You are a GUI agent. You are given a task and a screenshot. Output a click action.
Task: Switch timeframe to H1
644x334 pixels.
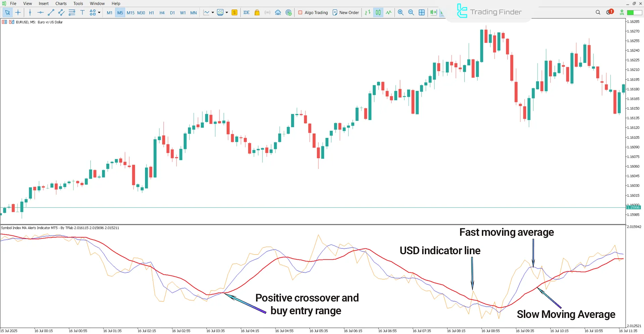(151, 12)
